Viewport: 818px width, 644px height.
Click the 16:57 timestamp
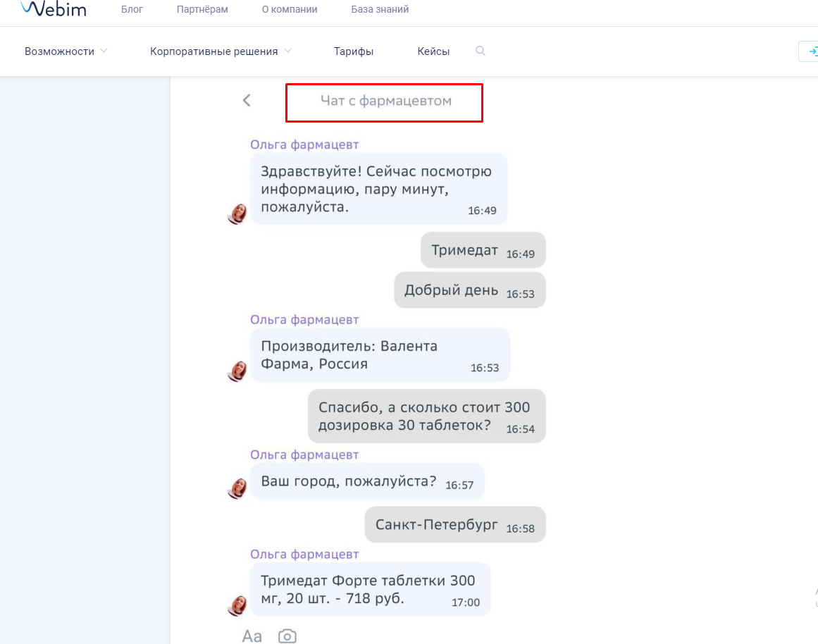[x=459, y=485]
